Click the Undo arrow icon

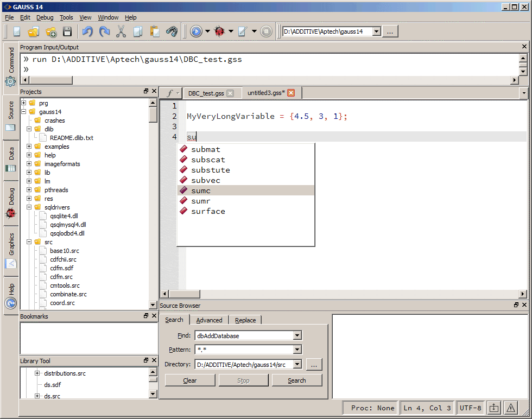87,31
